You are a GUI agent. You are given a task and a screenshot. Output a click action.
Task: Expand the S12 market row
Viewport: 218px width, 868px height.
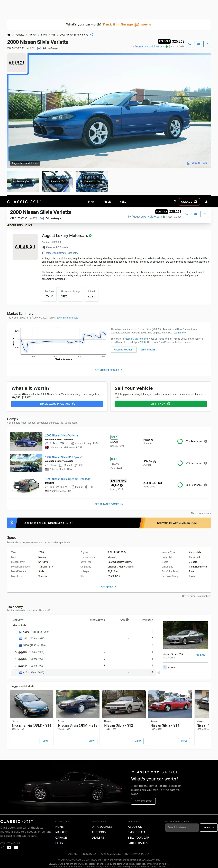(x=16, y=652)
